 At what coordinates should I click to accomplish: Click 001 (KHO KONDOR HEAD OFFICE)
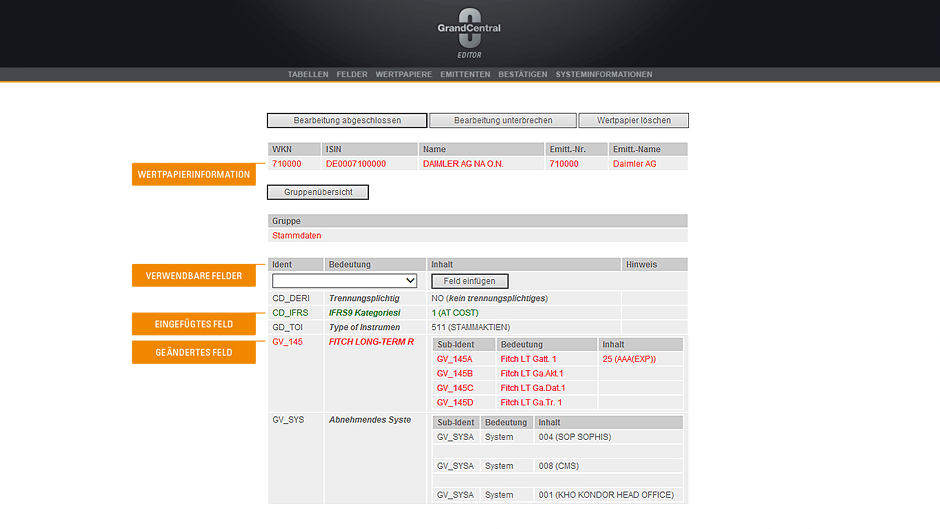click(606, 495)
